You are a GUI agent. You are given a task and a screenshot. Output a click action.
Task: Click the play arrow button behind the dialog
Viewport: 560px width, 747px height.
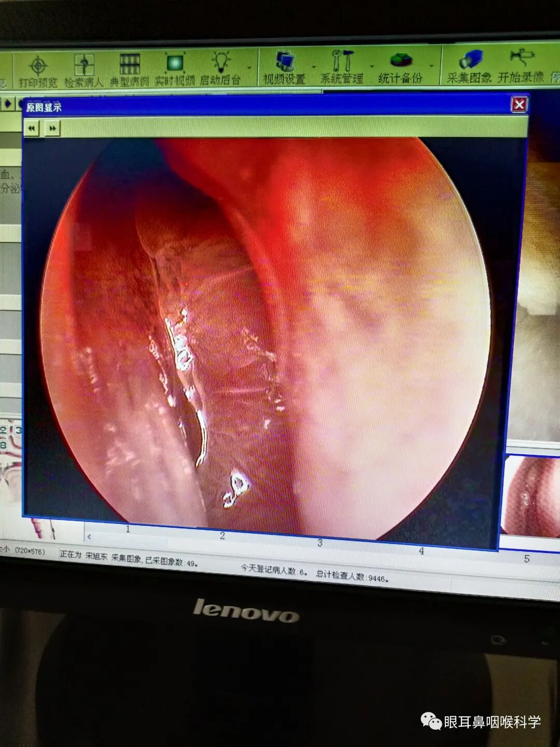[8, 104]
